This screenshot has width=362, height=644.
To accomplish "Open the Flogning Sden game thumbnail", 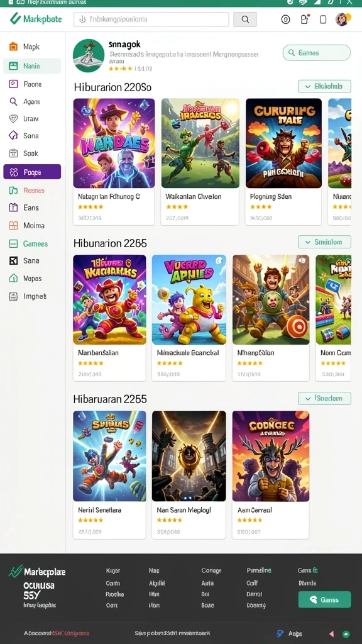I will click(x=283, y=143).
